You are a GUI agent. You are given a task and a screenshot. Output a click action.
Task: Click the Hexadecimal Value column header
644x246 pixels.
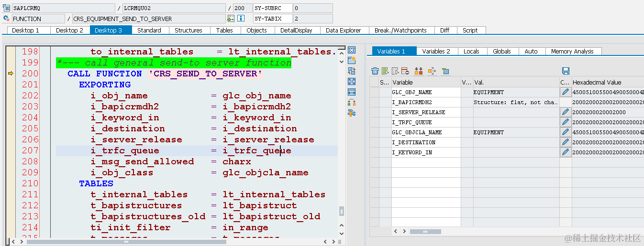tap(608, 82)
